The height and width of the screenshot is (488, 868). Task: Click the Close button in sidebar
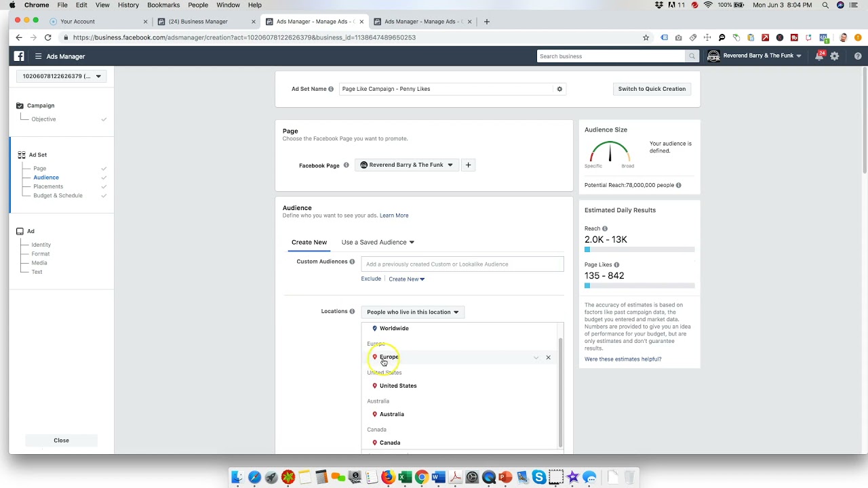pyautogui.click(x=61, y=441)
